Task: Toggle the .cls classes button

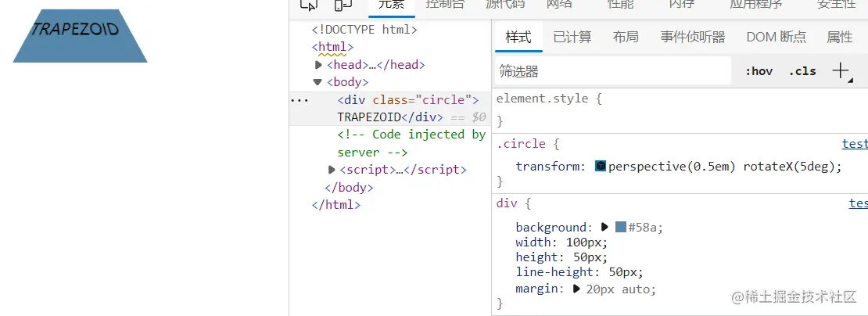Action: coord(802,71)
